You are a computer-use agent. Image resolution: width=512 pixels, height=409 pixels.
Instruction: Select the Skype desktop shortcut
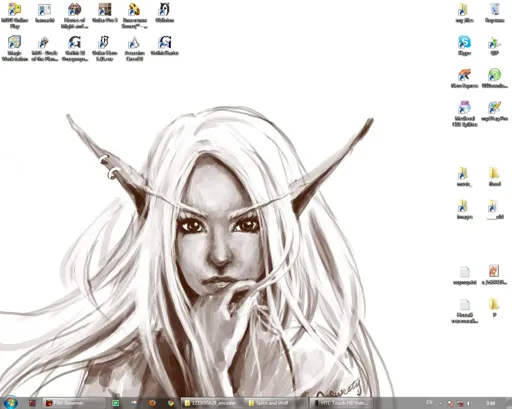point(464,46)
